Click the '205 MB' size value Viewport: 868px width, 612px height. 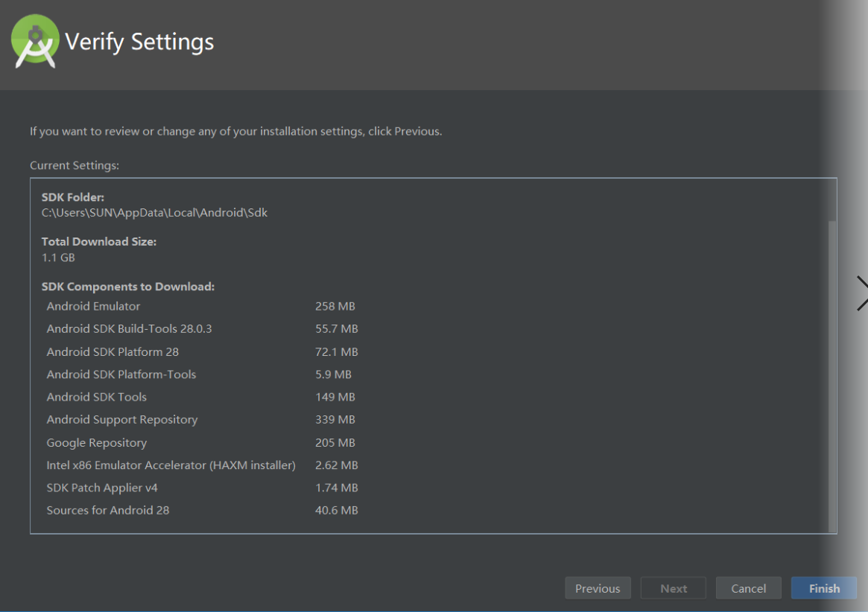[x=335, y=443]
